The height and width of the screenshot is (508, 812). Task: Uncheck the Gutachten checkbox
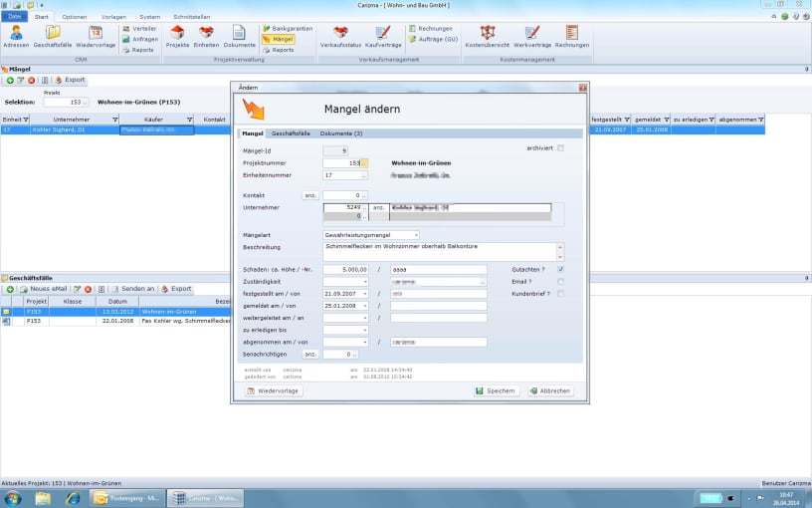pos(560,269)
